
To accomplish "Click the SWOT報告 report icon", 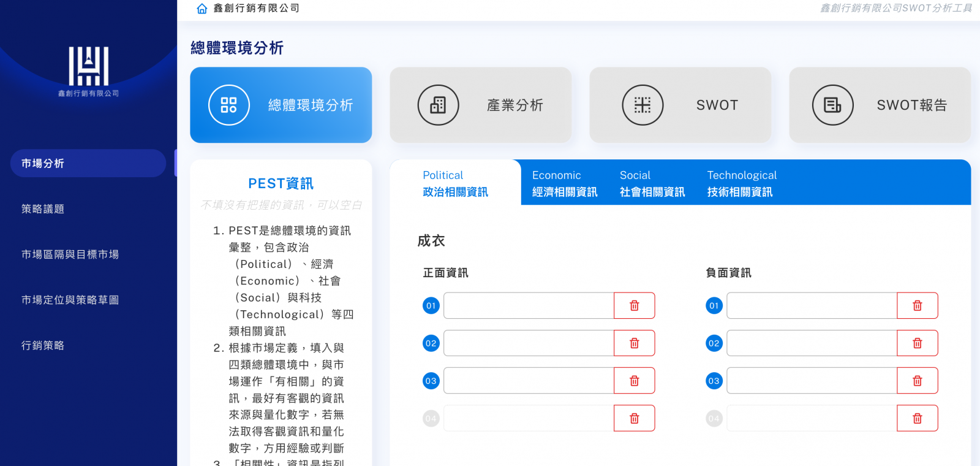I will (832, 105).
